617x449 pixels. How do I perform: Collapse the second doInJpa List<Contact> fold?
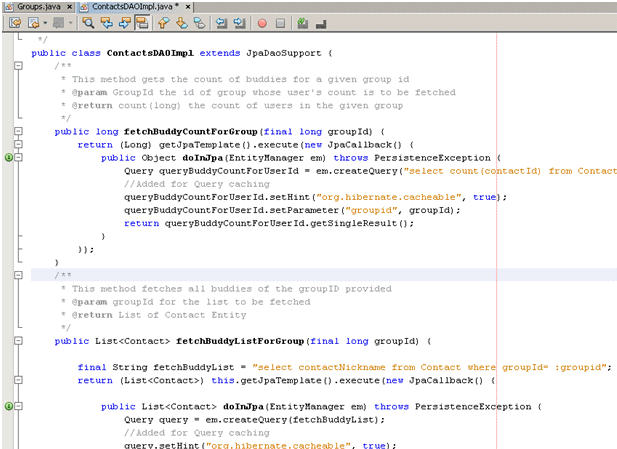click(18, 406)
